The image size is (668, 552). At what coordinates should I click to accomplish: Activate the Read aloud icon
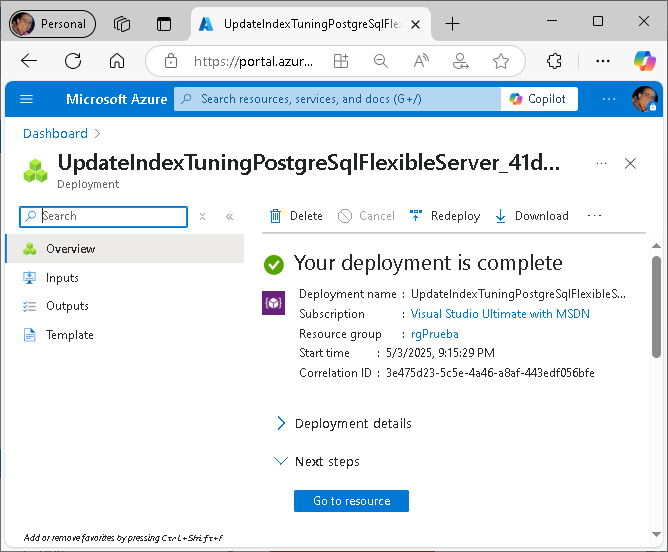point(421,61)
